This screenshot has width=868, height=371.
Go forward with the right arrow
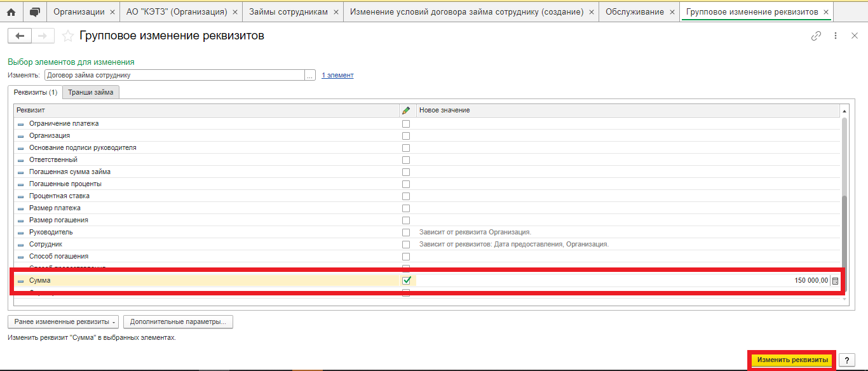pos(43,36)
